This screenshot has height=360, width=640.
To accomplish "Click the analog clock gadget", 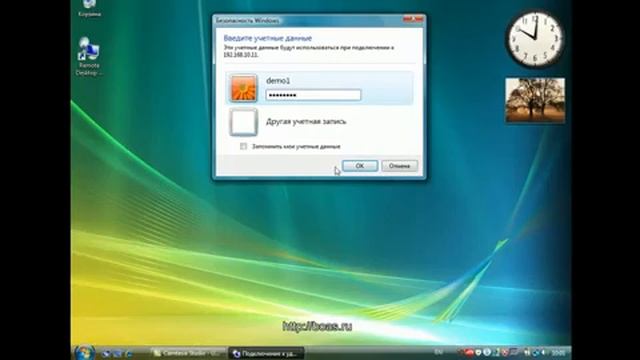I will [x=535, y=38].
